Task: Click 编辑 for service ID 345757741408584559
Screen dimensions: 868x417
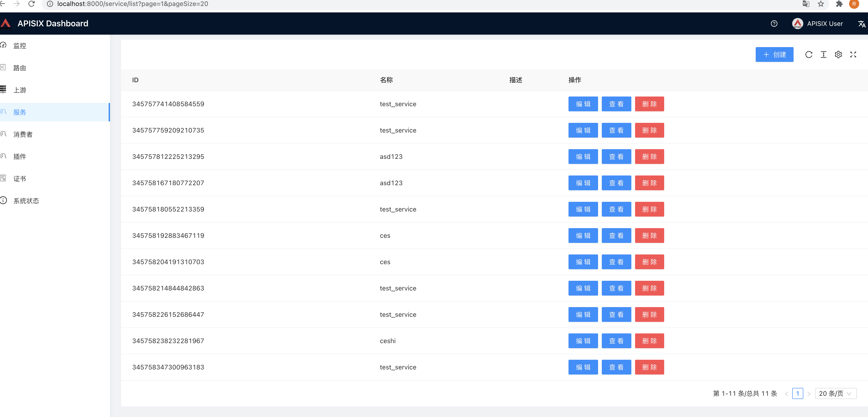Action: (583, 104)
